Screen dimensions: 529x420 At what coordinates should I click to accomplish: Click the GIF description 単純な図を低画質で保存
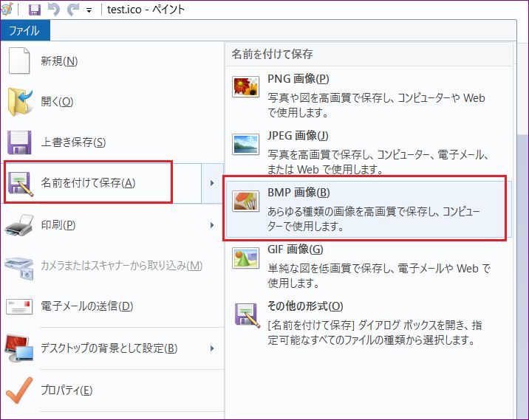(379, 276)
